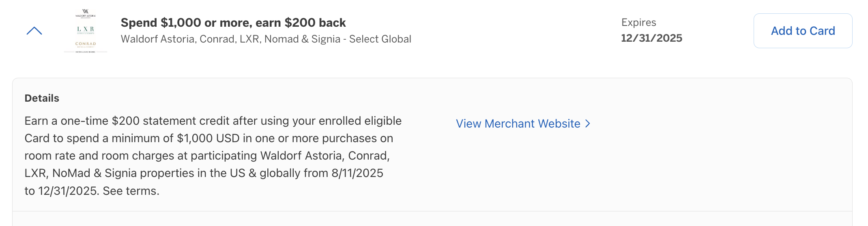Image resolution: width=868 pixels, height=226 pixels.
Task: Click the 12/31/2025 expiration date
Action: coord(651,38)
